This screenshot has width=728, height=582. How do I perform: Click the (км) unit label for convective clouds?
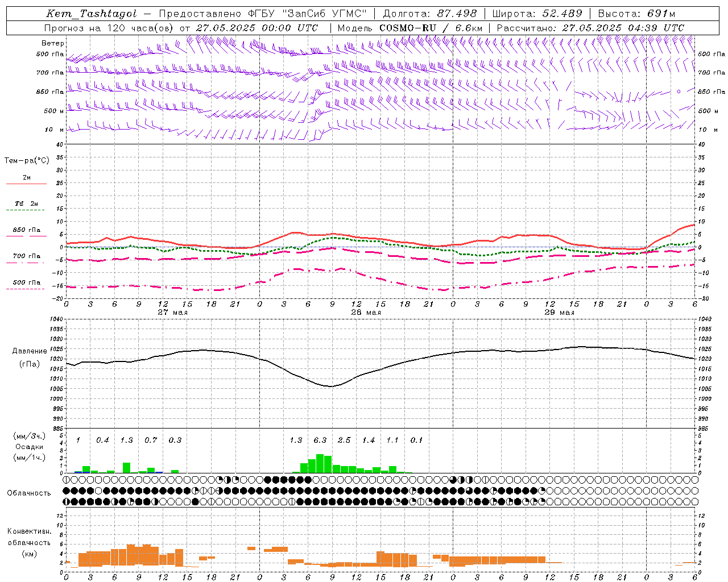coord(29,554)
